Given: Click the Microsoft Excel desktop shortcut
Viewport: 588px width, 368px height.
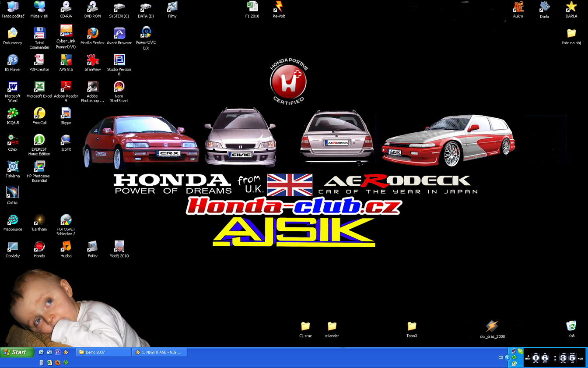Looking at the screenshot, I should (x=39, y=87).
